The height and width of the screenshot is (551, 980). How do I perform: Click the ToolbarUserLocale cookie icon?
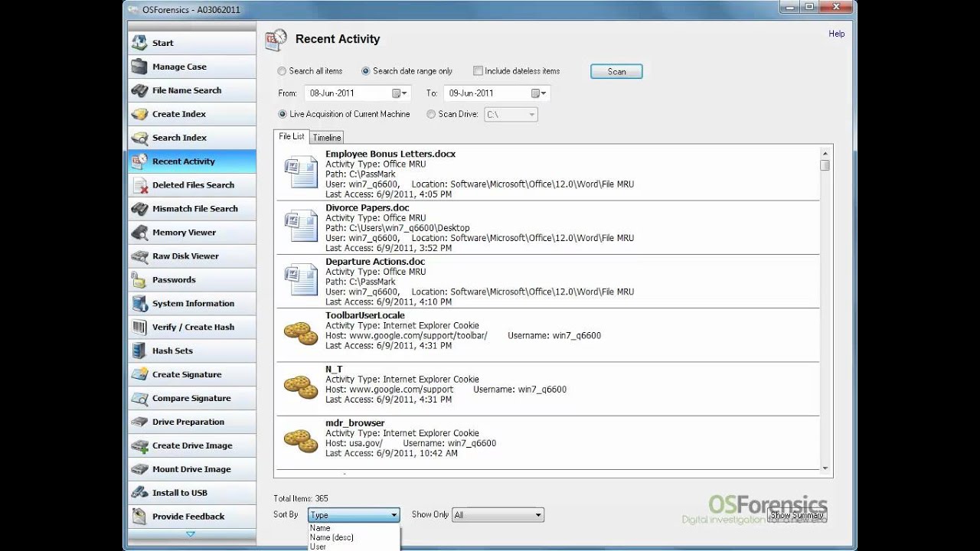[x=301, y=333]
